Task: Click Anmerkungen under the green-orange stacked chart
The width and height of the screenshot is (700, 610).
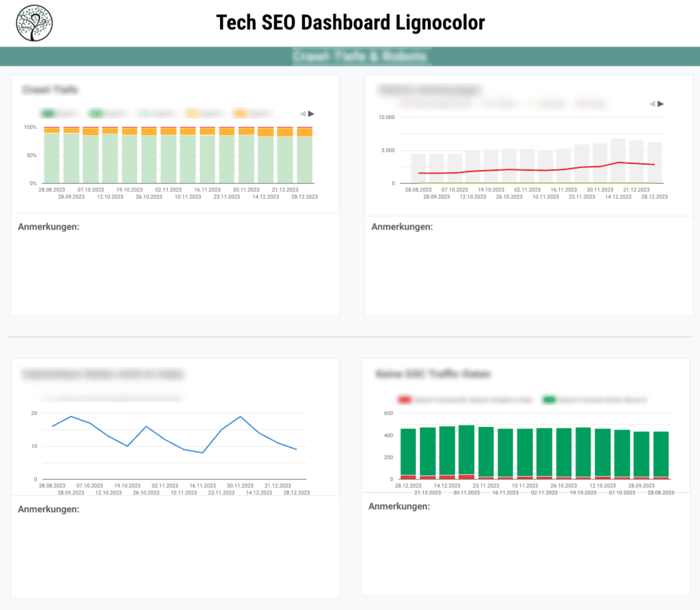Action: (x=49, y=227)
